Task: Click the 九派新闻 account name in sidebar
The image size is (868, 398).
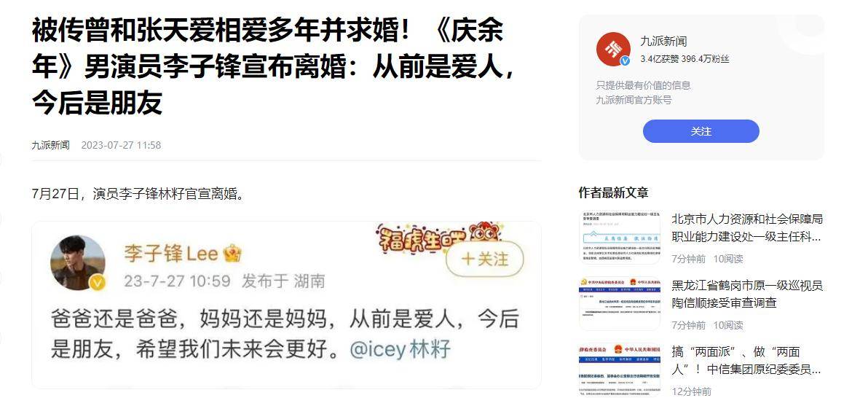Action: click(663, 41)
